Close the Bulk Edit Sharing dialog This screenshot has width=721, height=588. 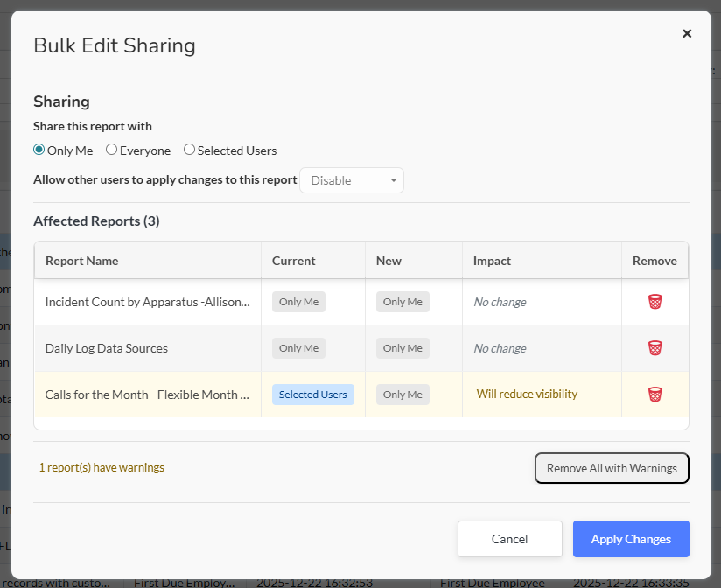pyautogui.click(x=687, y=33)
